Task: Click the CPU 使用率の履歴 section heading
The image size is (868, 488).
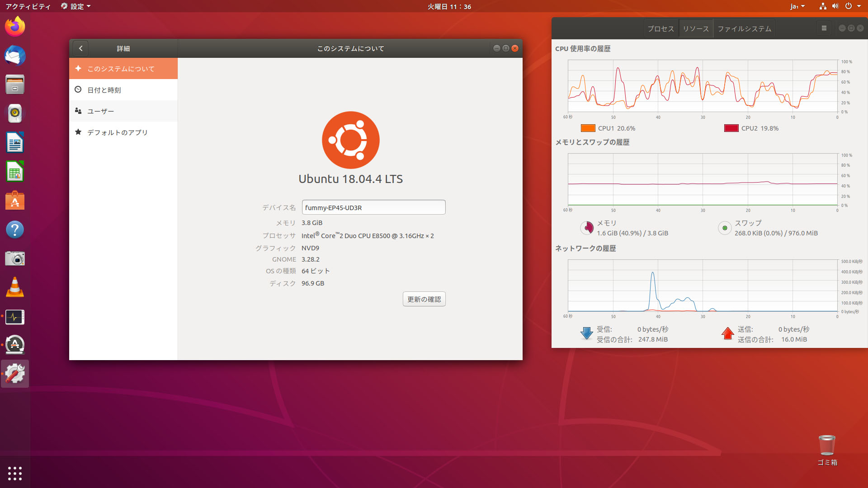Action: pos(583,49)
